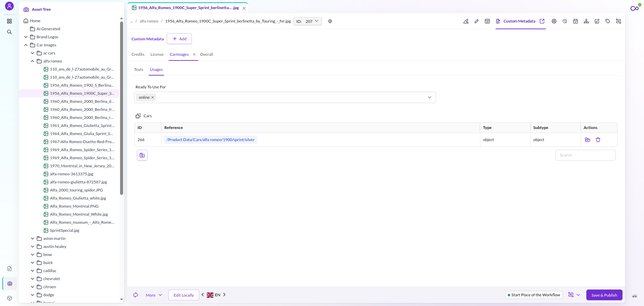The width and height of the screenshot is (644, 306).
Task: Click the Home node in asset tree
Action: coord(35,21)
